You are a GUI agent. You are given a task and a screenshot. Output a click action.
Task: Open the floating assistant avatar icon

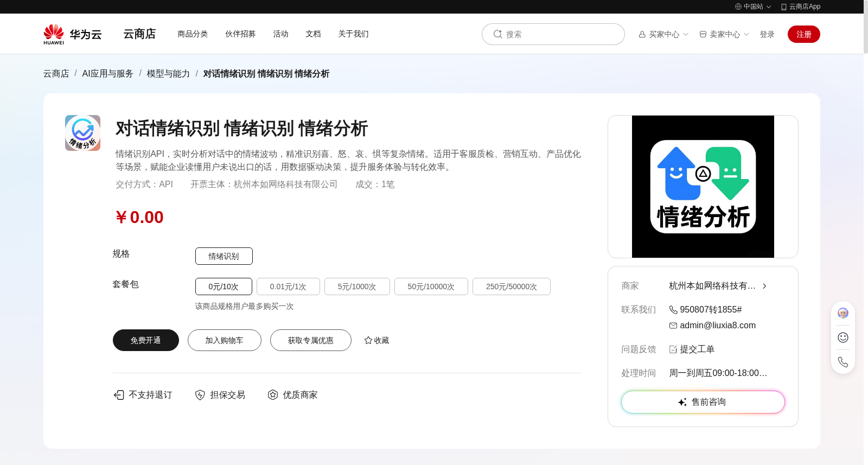(843, 313)
